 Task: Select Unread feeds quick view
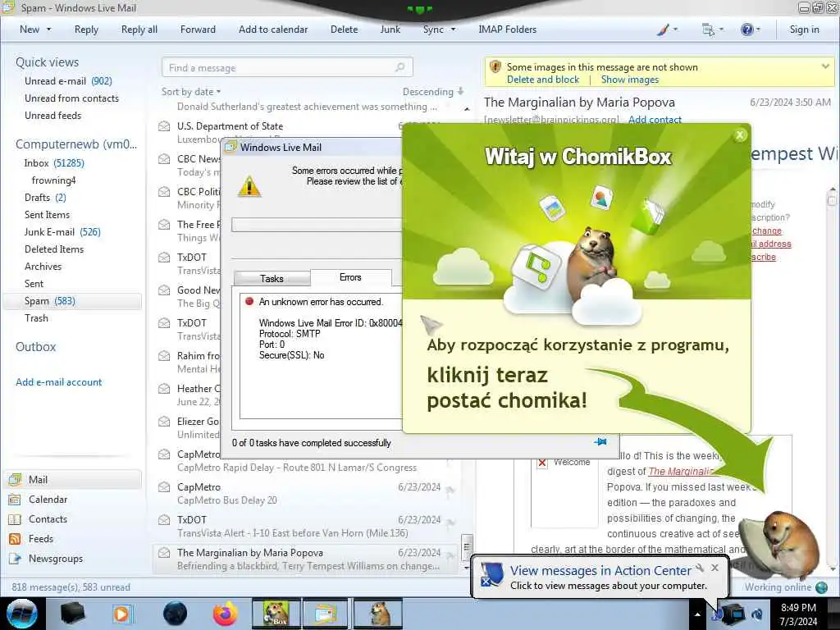53,115
